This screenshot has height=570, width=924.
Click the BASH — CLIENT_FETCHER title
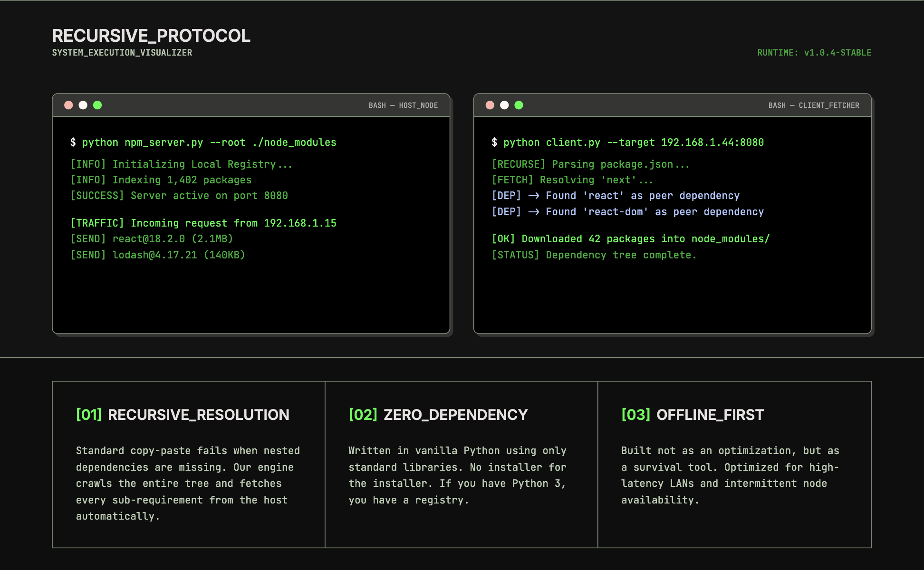tap(814, 105)
